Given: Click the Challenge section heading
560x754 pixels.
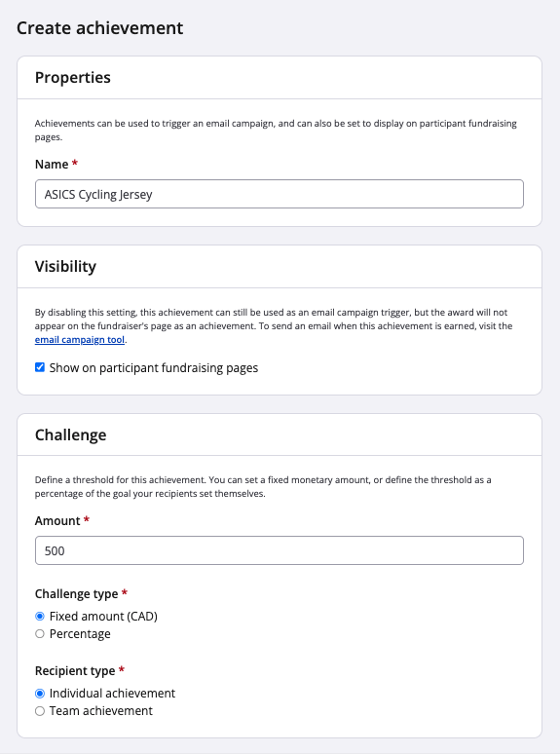Looking at the screenshot, I should (71, 434).
